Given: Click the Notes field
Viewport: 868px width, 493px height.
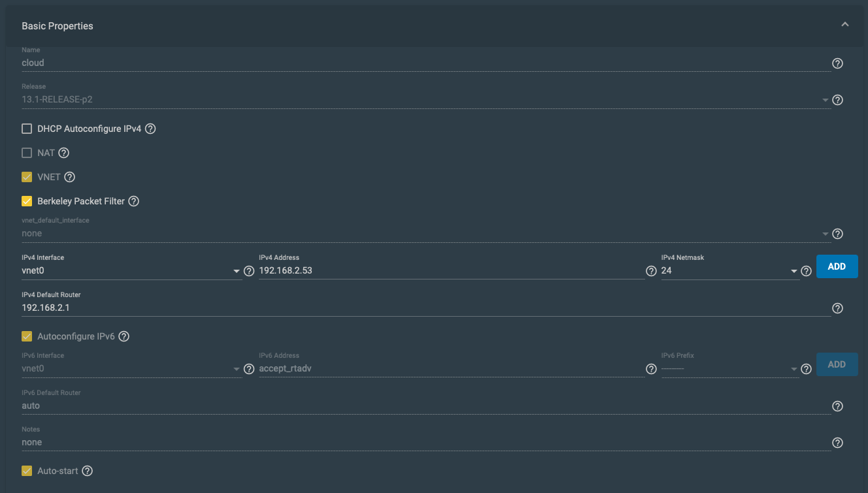Looking at the screenshot, I should point(426,442).
